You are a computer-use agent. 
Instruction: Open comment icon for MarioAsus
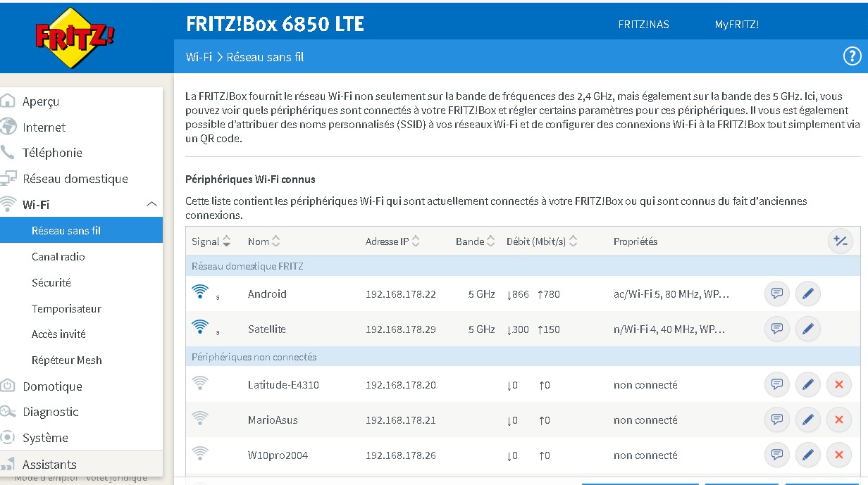pyautogui.click(x=777, y=420)
